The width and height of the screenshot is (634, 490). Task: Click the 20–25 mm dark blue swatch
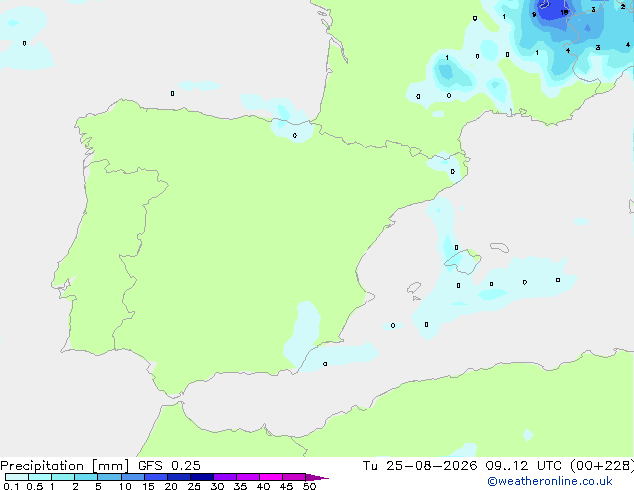[x=179, y=477]
